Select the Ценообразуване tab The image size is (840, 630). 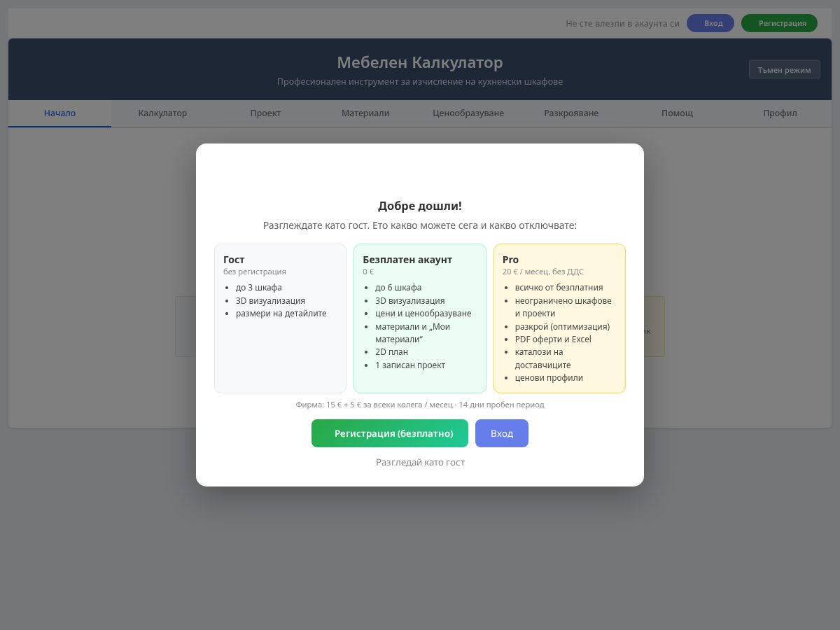pos(468,113)
